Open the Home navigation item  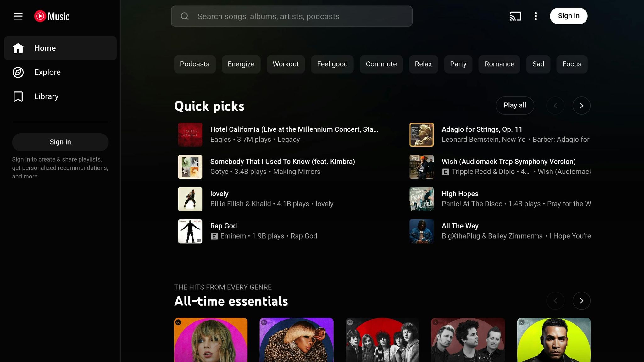60,48
